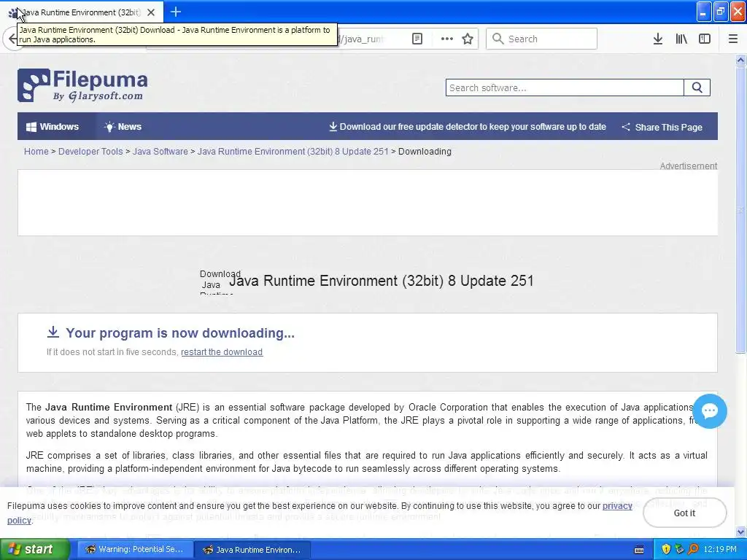
Task: Click the page scrollbar down arrow
Action: pyautogui.click(x=740, y=532)
